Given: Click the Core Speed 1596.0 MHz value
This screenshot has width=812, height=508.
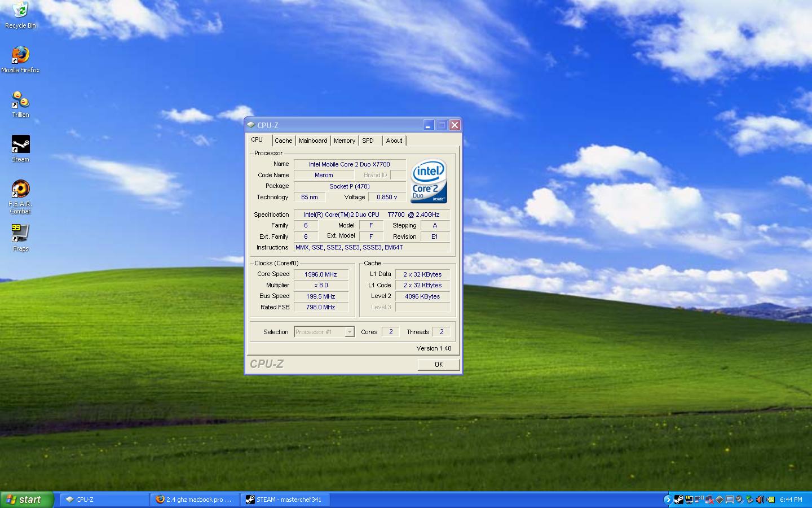Looking at the screenshot, I should 321,274.
